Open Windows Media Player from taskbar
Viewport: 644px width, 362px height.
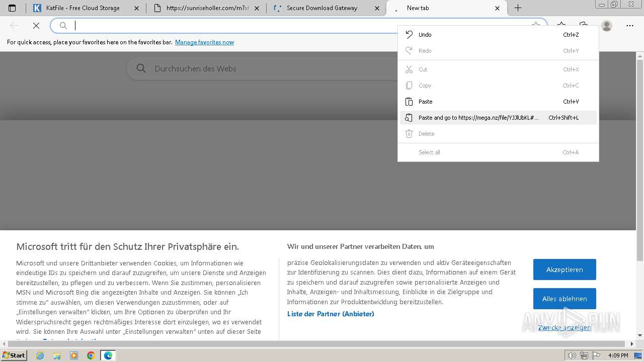pos(74,355)
